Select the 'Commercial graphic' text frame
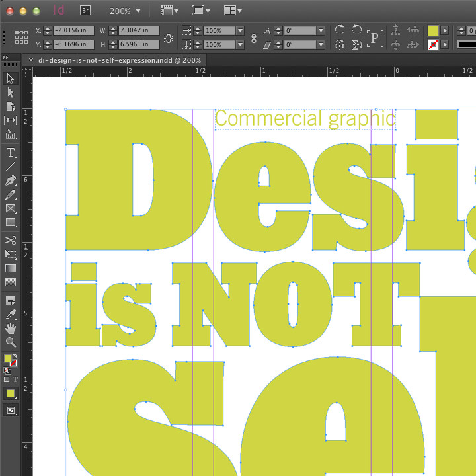 [305, 119]
